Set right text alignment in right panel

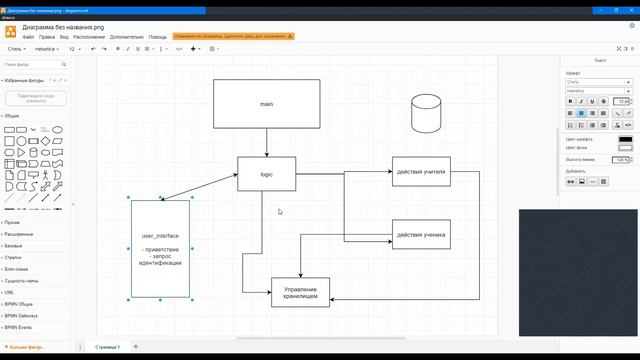click(x=592, y=113)
